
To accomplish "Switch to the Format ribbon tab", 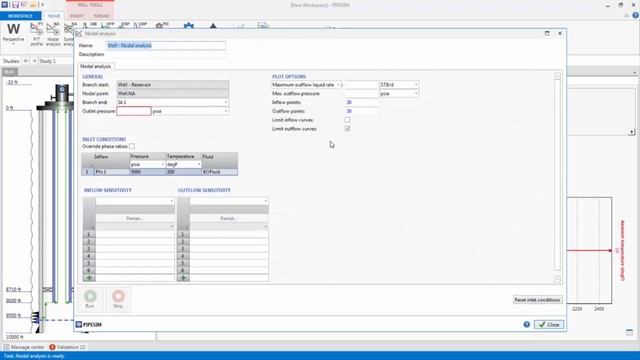I will pos(102,16).
